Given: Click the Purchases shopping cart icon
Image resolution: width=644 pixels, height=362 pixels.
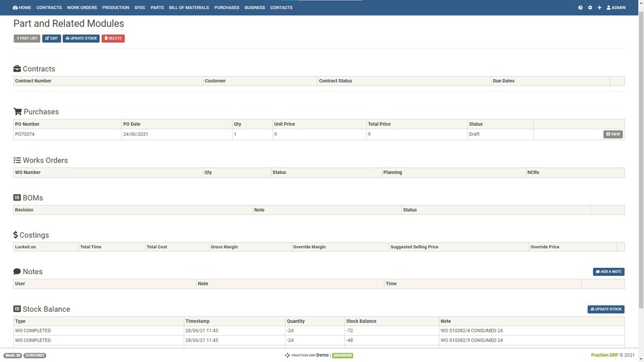Looking at the screenshot, I should pos(17,111).
